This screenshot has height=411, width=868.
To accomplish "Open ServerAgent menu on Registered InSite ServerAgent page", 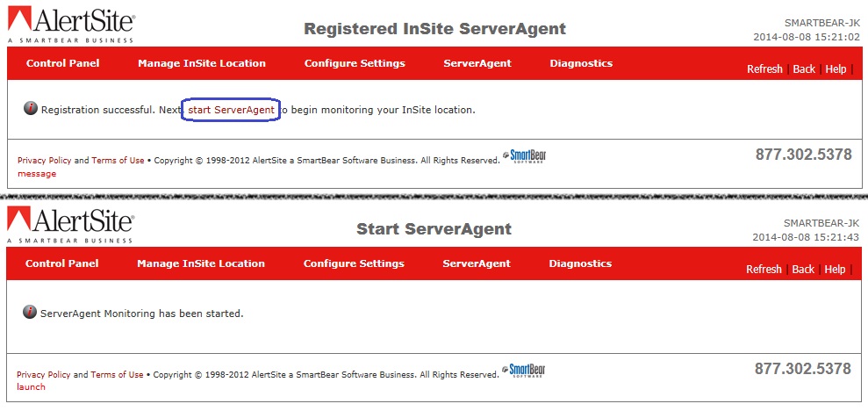I will 477,63.
